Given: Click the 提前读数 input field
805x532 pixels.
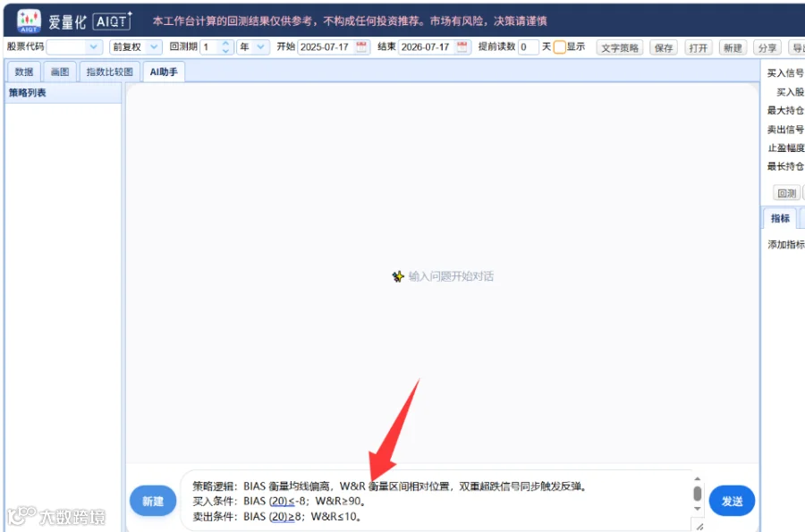Looking at the screenshot, I should (x=528, y=46).
